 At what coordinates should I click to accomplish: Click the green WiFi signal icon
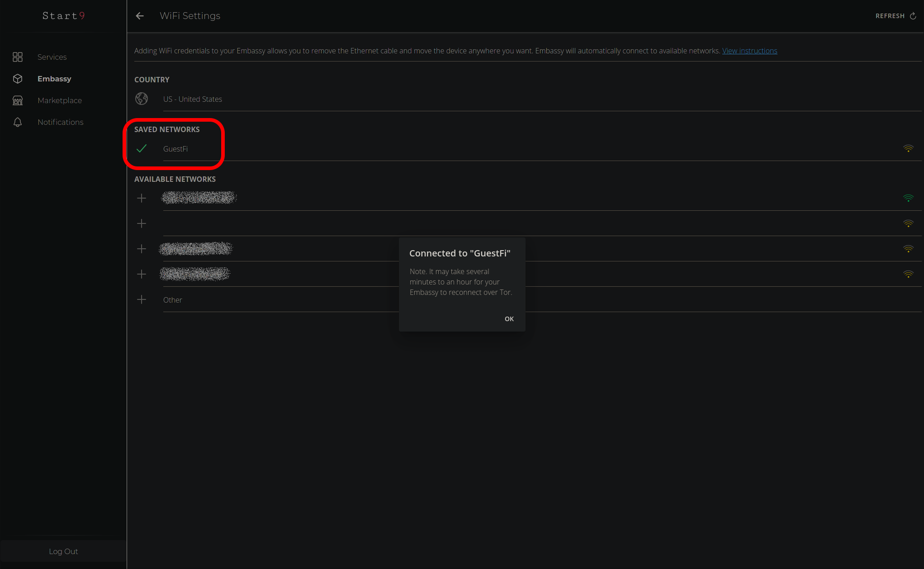[x=908, y=198]
